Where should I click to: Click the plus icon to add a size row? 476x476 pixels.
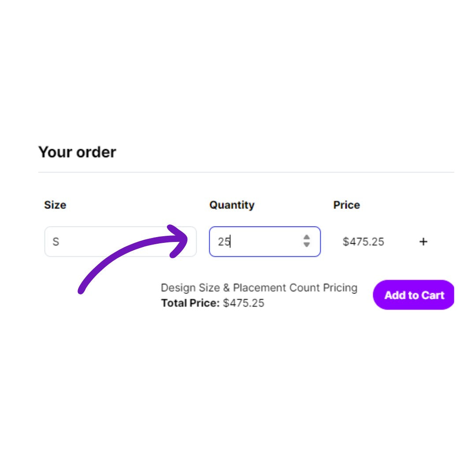tap(423, 242)
